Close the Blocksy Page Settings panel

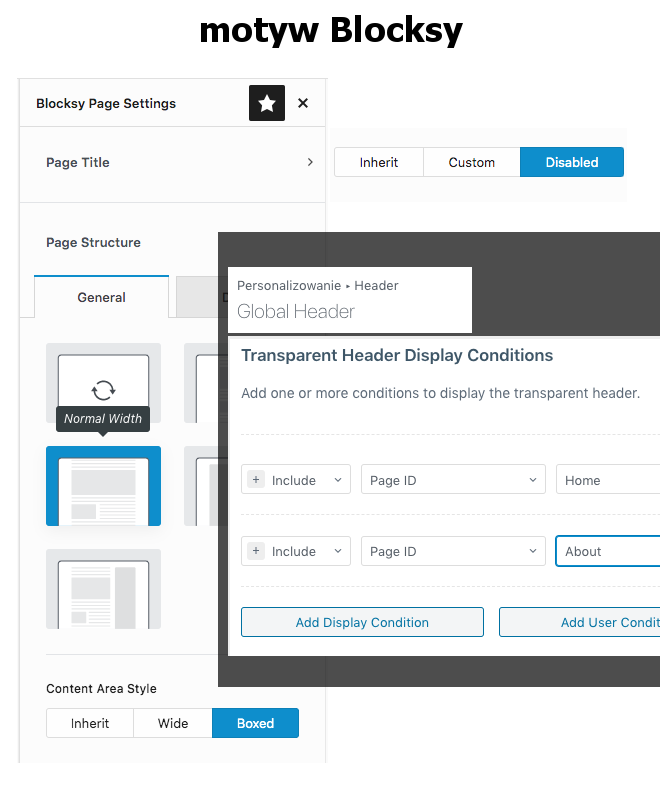click(x=303, y=103)
